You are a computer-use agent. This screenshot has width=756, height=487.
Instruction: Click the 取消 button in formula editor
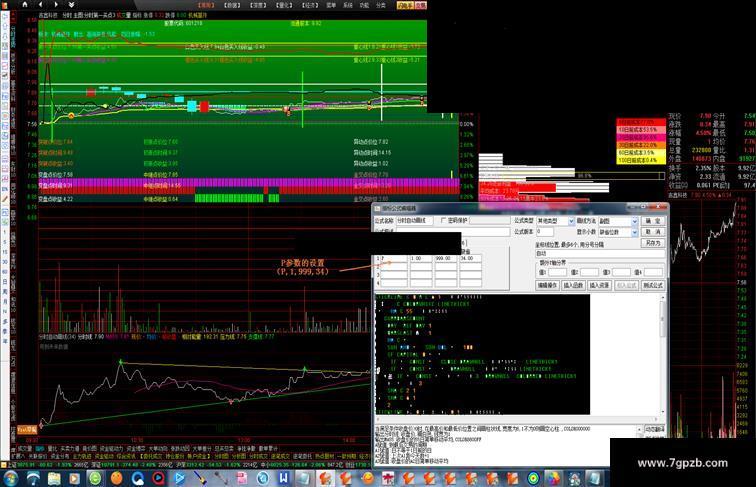(x=653, y=232)
